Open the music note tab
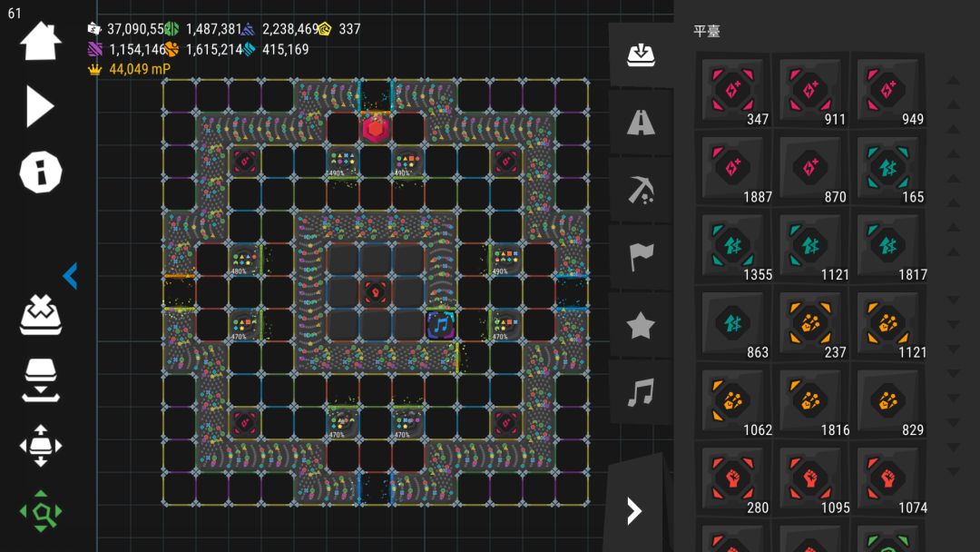 pyautogui.click(x=641, y=392)
